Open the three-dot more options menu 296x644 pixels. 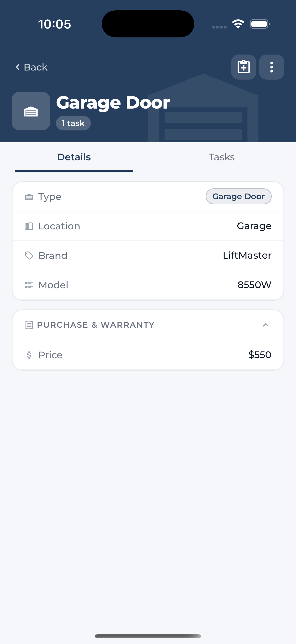coord(271,67)
